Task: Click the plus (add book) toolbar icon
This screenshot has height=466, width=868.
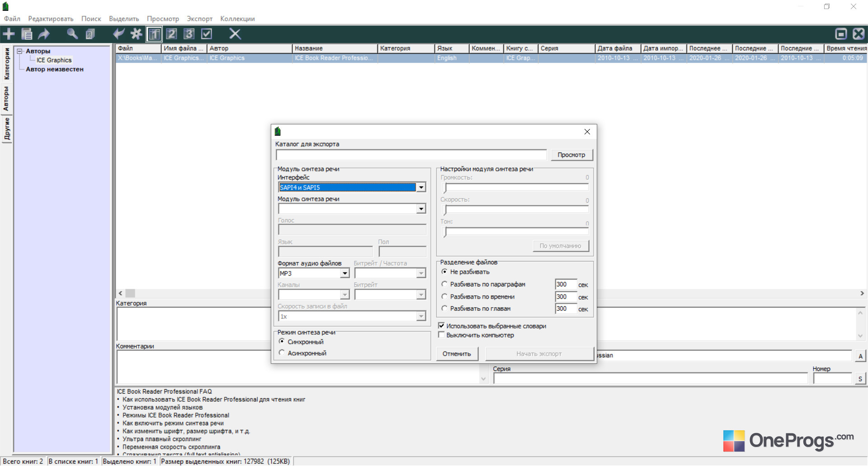Action: 9,34
